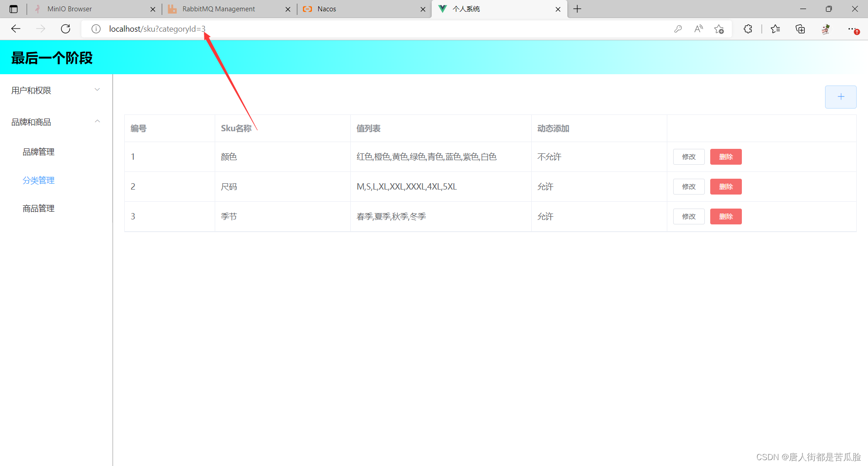Click the browser profile avatar icon
The image size is (868, 466).
[x=826, y=29]
